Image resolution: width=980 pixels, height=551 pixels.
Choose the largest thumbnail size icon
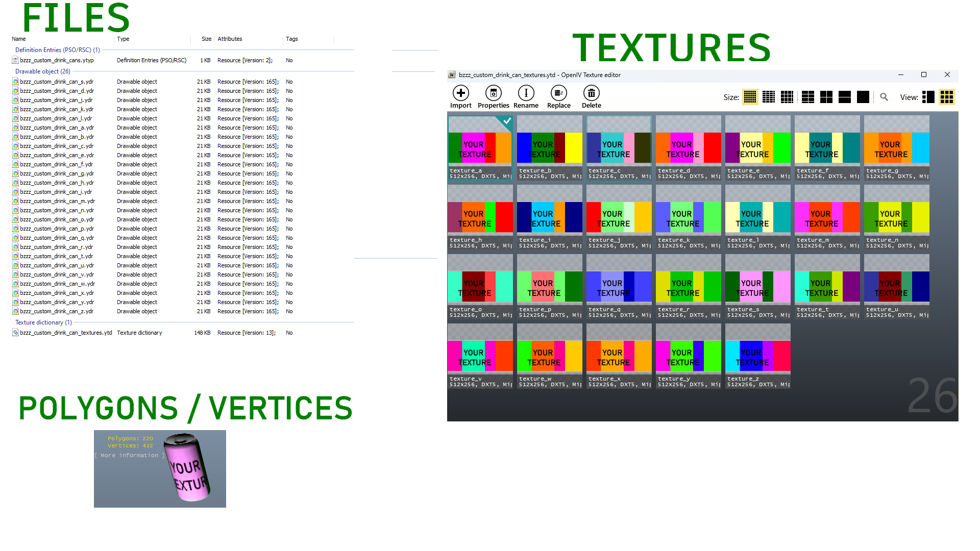[x=863, y=97]
